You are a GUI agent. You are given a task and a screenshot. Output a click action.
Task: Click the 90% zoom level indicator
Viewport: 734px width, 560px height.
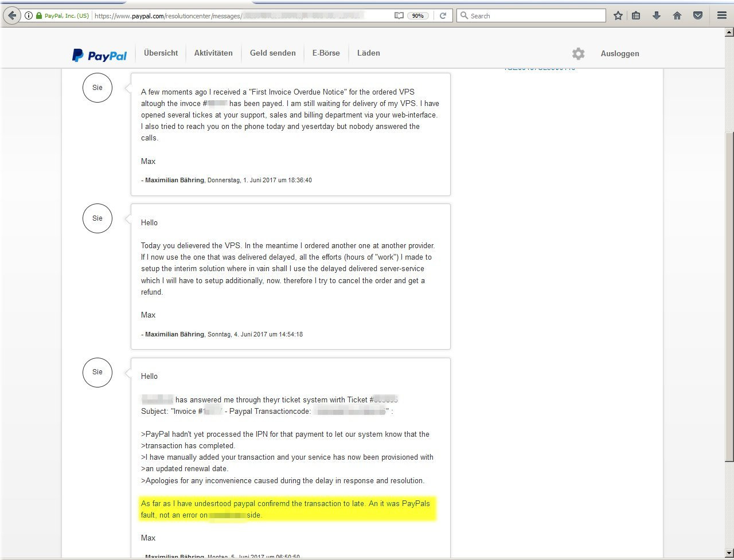point(417,16)
